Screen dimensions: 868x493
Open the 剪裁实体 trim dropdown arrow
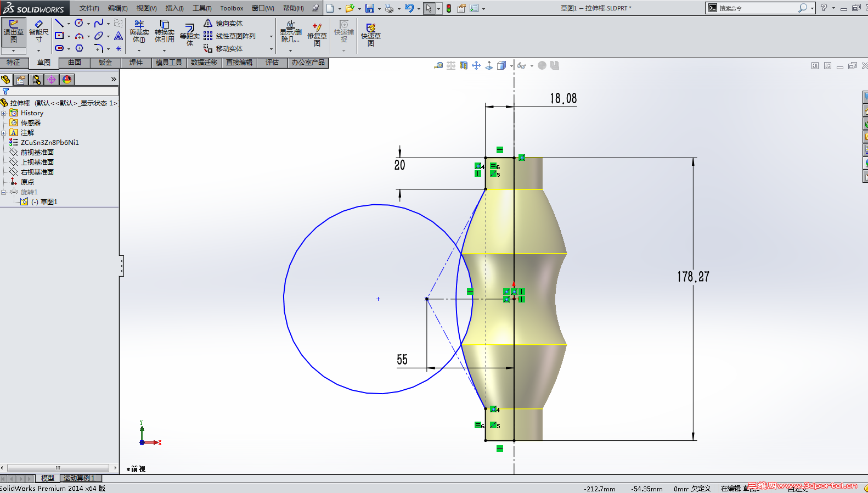coord(139,51)
